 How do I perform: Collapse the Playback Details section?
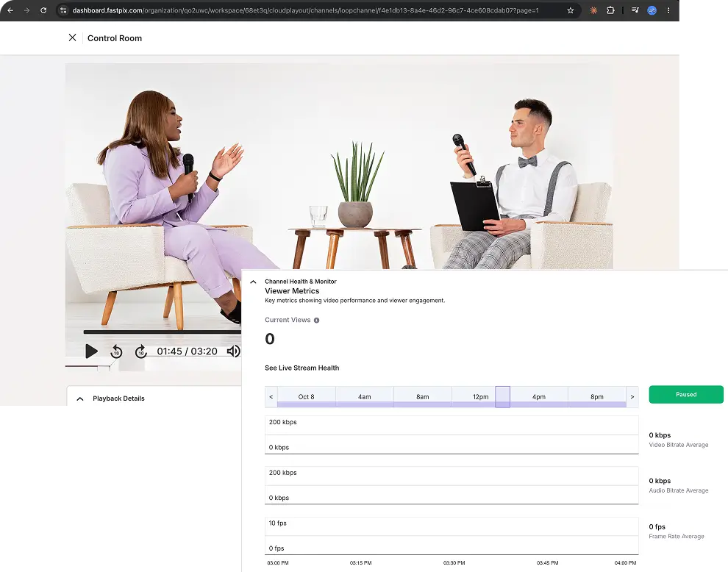coord(80,398)
